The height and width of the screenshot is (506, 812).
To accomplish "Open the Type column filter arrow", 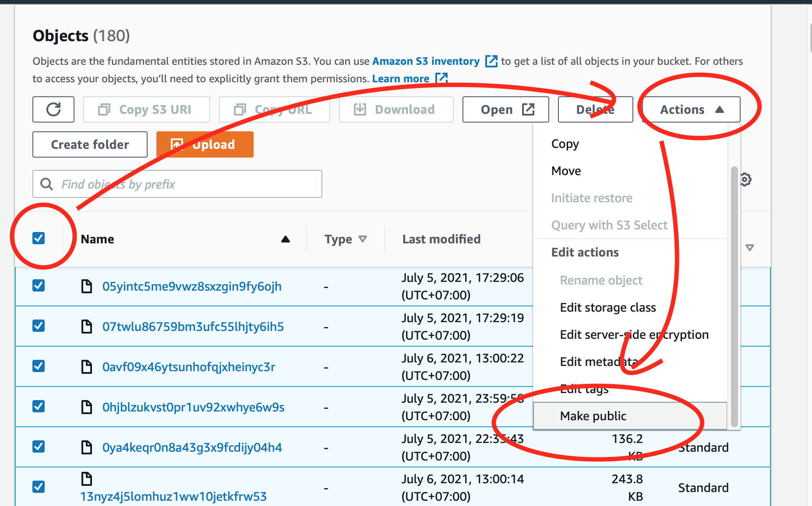I will click(x=363, y=239).
